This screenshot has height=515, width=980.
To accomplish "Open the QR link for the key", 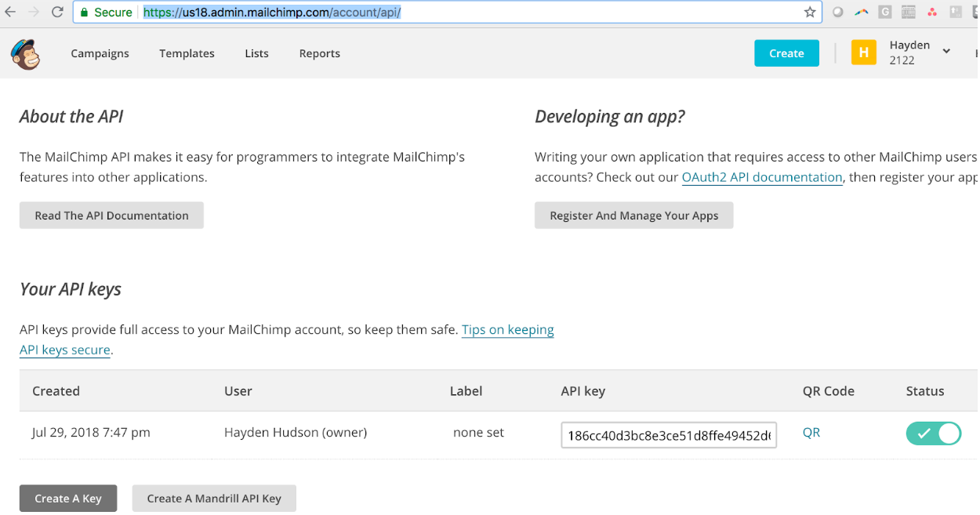I will pos(811,432).
